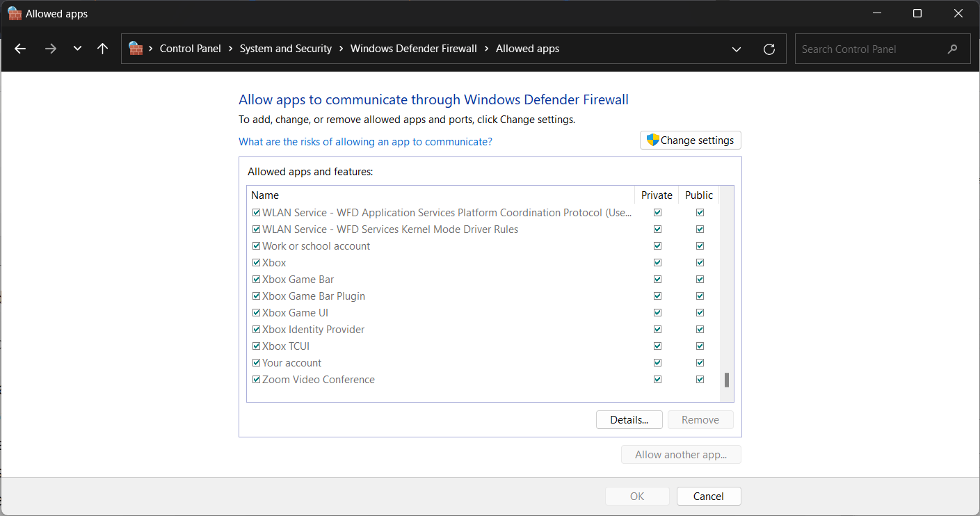Screen dimensions: 980x516
Task: Open Windows Defender Firewall breadcrumb
Action: tap(414, 49)
